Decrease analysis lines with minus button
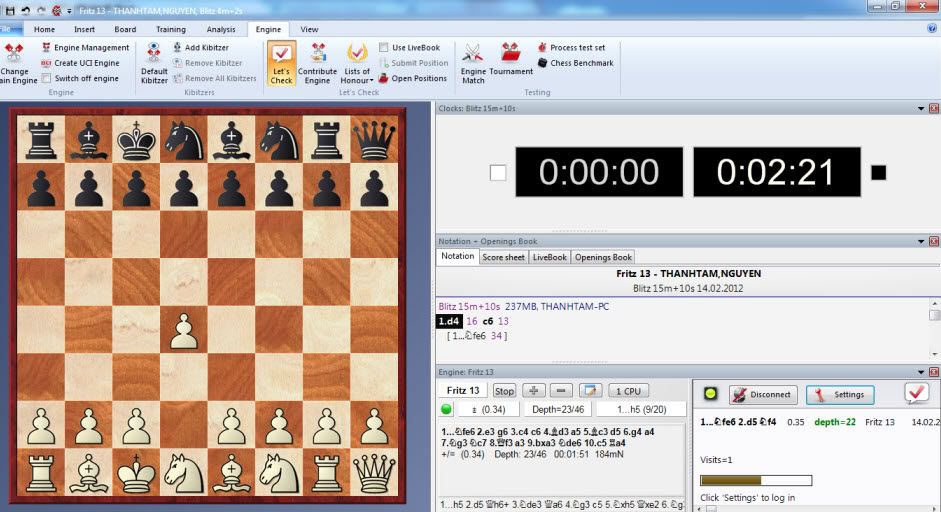 click(x=561, y=391)
